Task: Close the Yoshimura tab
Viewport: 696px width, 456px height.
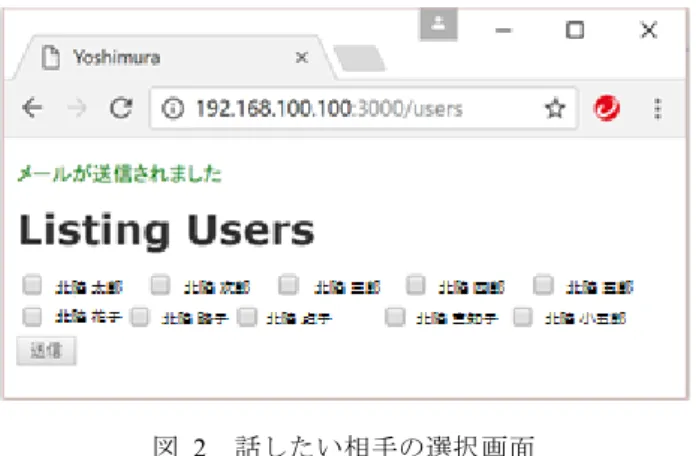Action: tap(302, 57)
